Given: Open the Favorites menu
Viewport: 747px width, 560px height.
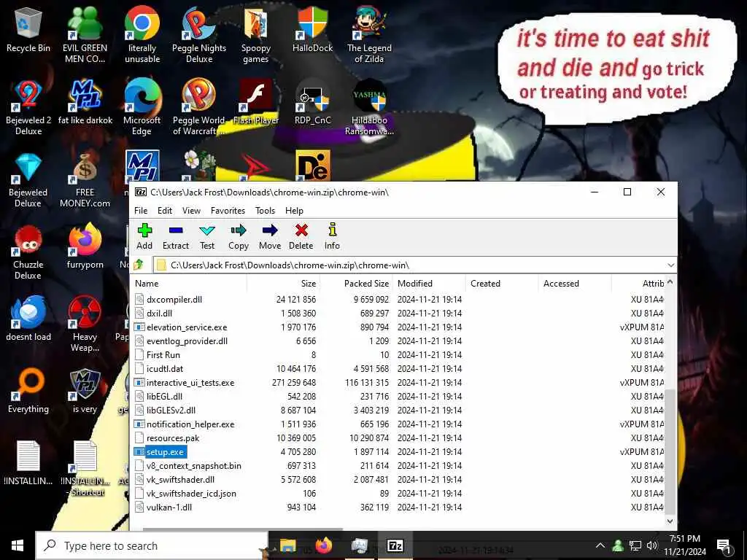Looking at the screenshot, I should tap(228, 211).
